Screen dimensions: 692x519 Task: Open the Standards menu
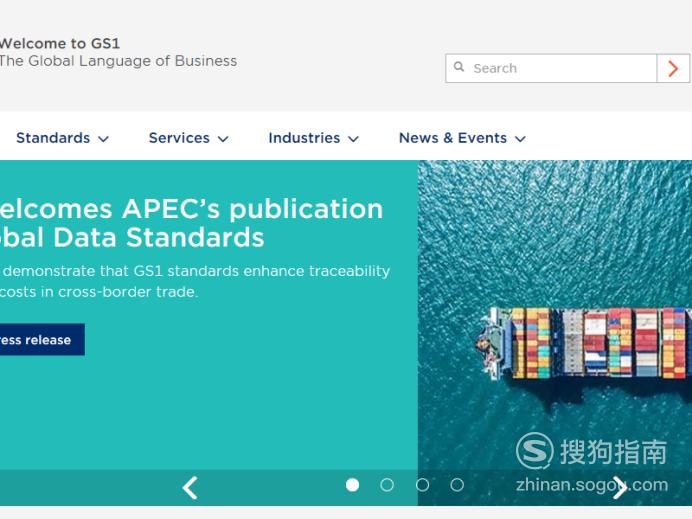pos(53,138)
